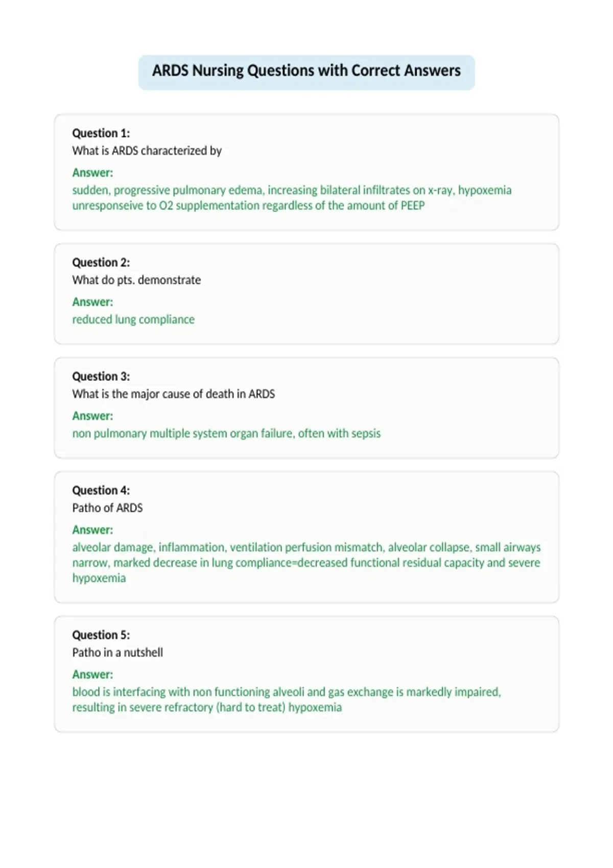Screen dimensions: 613x868
Task: Click the green 'Answer:' label under Question 1
Action: [x=92, y=173]
